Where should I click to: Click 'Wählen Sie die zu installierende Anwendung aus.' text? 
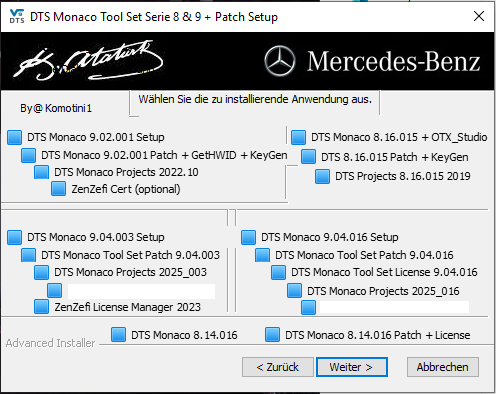[255, 99]
